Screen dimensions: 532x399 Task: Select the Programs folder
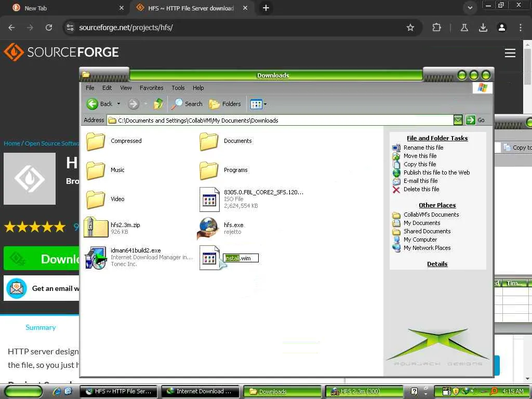point(223,170)
